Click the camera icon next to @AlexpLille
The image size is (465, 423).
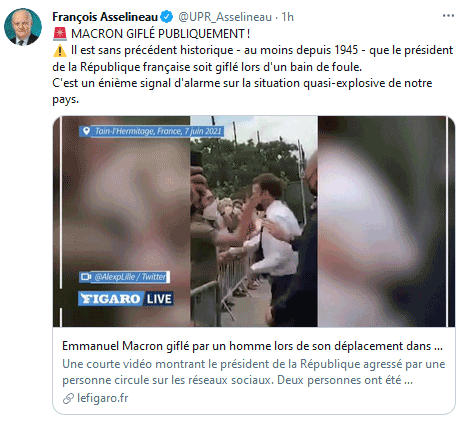tap(86, 277)
